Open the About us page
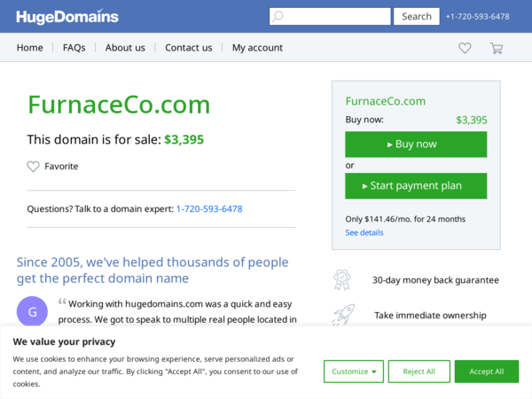This screenshot has height=399, width=532. coord(125,48)
